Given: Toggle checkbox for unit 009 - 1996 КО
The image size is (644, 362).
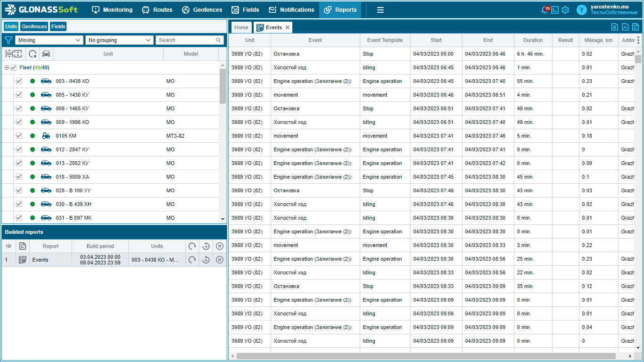Looking at the screenshot, I should (19, 122).
